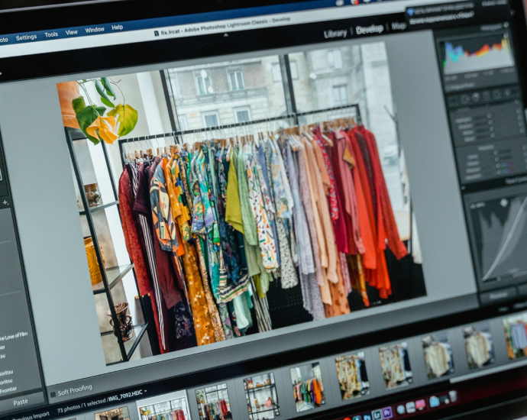The width and height of the screenshot is (527, 420).
Task: Click the '73 photos / 1 selected' text
Action: pyautogui.click(x=82, y=405)
